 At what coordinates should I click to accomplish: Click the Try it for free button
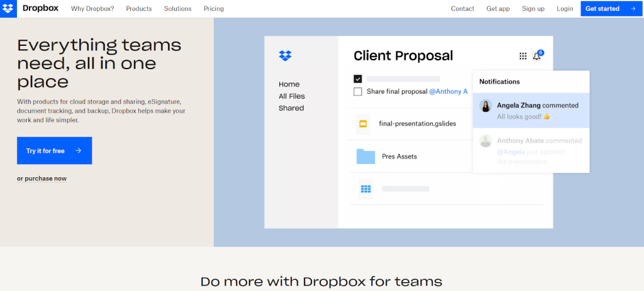(54, 151)
